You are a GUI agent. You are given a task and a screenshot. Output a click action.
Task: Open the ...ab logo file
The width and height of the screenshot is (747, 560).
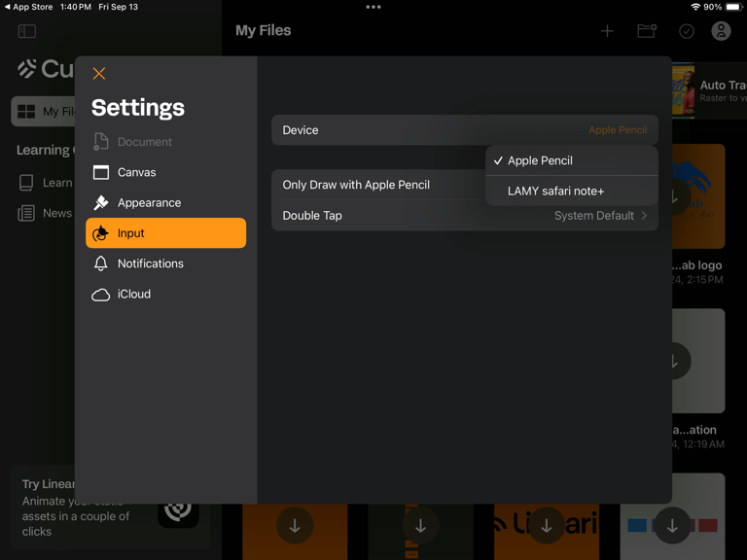point(698,196)
